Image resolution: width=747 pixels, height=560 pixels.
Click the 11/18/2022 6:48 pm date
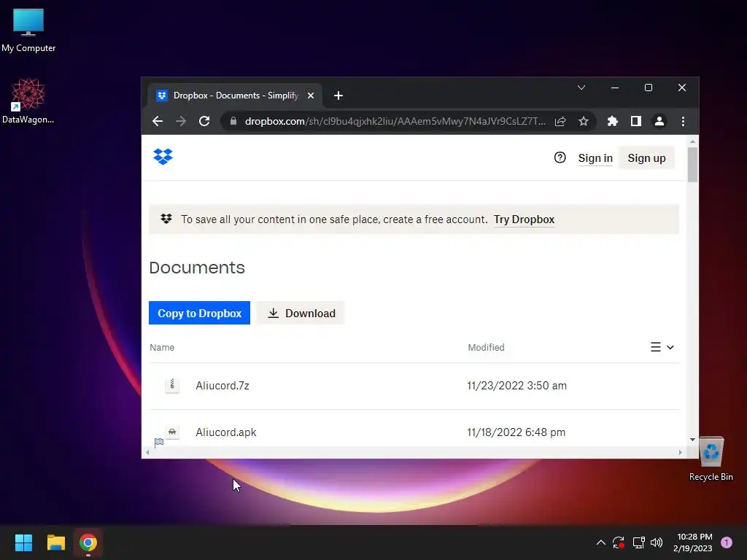(x=516, y=432)
